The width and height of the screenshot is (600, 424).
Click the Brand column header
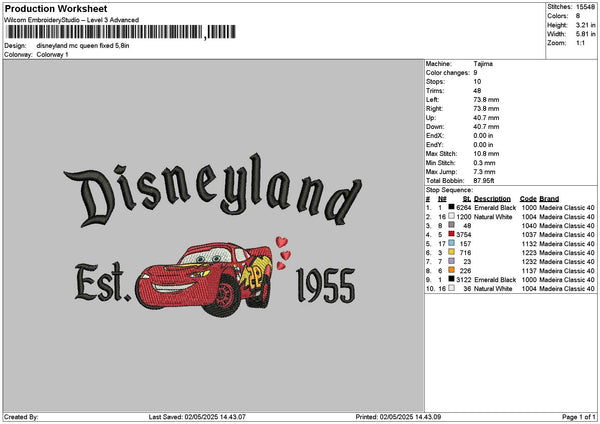549,199
